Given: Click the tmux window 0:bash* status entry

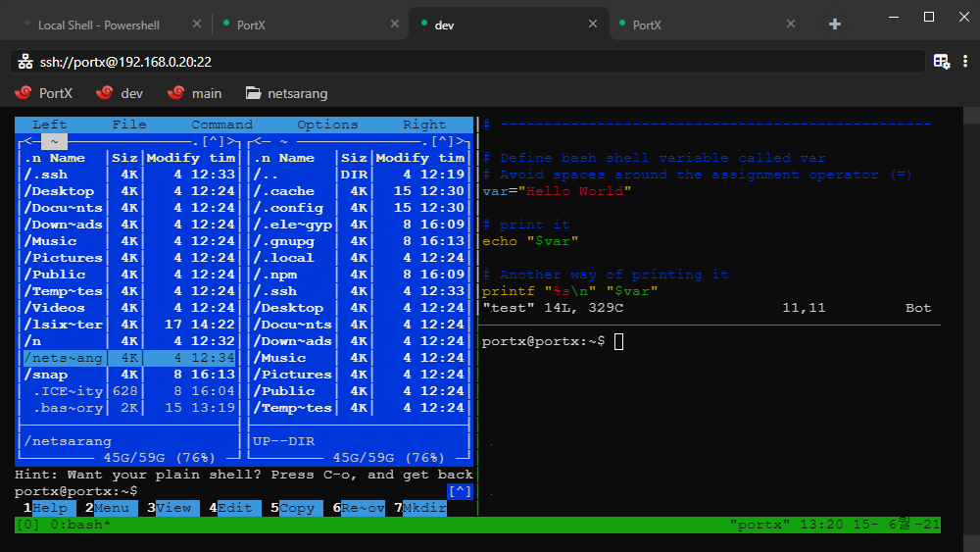Looking at the screenshot, I should [x=80, y=525].
